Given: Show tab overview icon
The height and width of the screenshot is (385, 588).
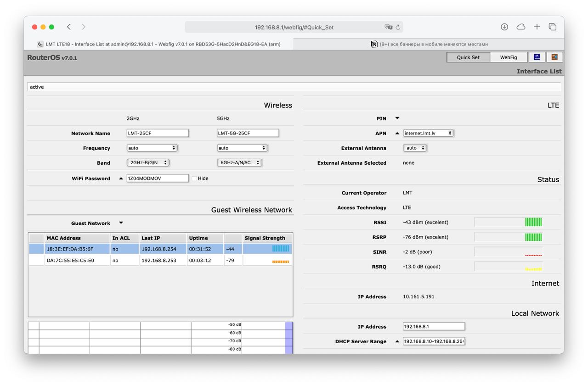Looking at the screenshot, I should [553, 27].
